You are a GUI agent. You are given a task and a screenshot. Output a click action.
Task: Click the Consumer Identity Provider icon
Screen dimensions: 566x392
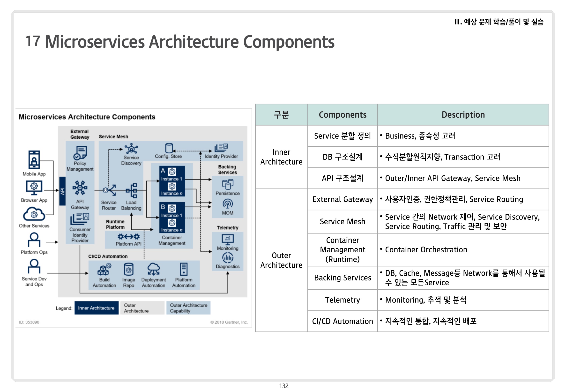[x=80, y=219]
